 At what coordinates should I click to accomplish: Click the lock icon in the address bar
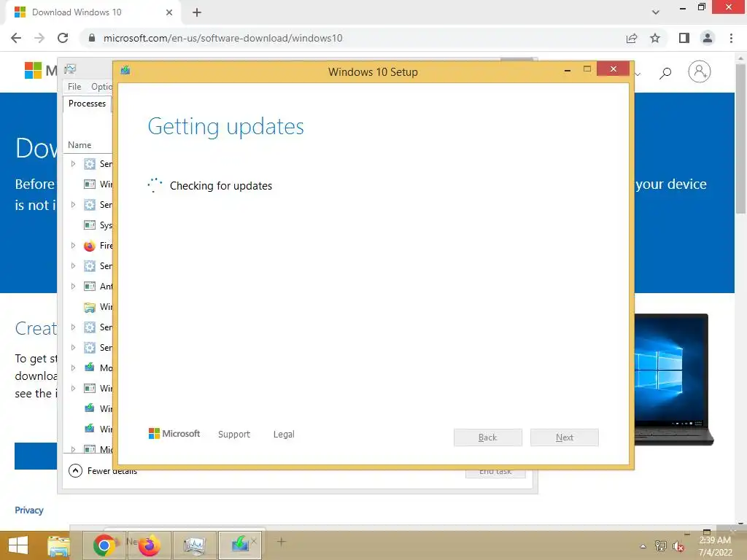[x=92, y=38]
